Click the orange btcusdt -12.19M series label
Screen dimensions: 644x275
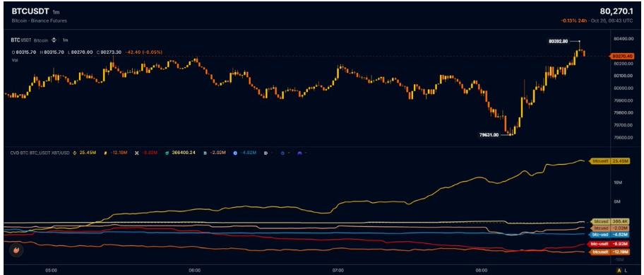(x=609, y=252)
